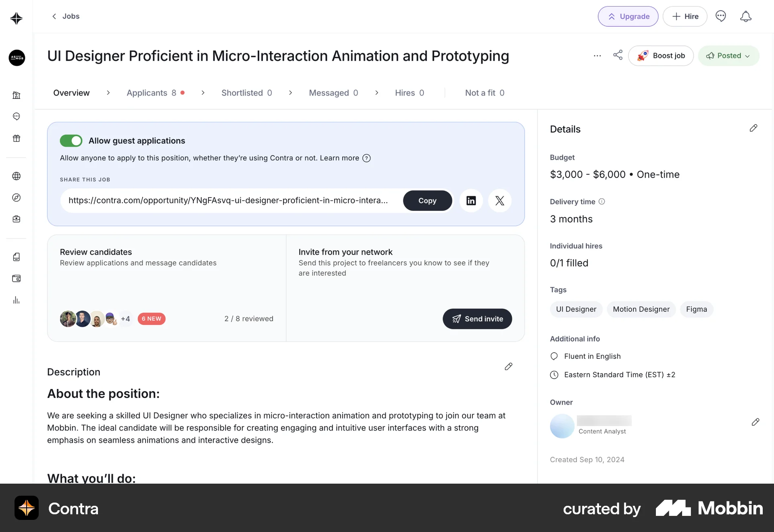Edit the job Owner pencil icon
Viewport: 774px width, 532px height.
(x=755, y=422)
